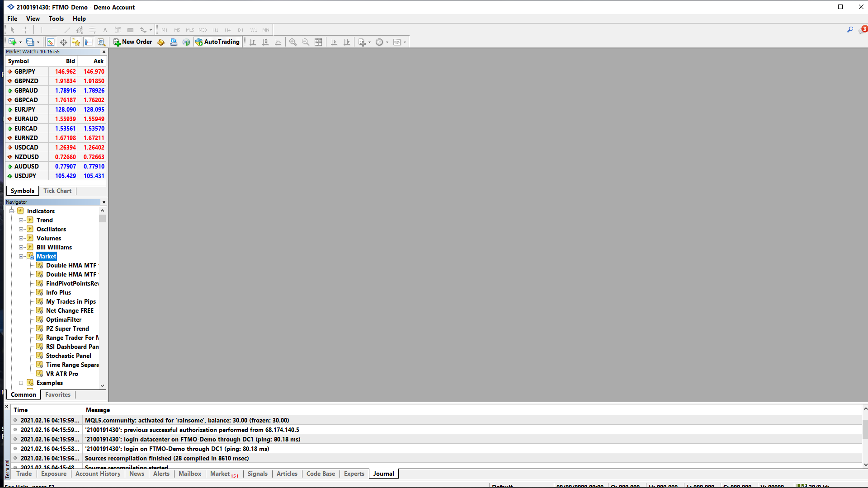This screenshot has width=868, height=488.
Task: Click the search icon at top right
Action: (x=850, y=30)
